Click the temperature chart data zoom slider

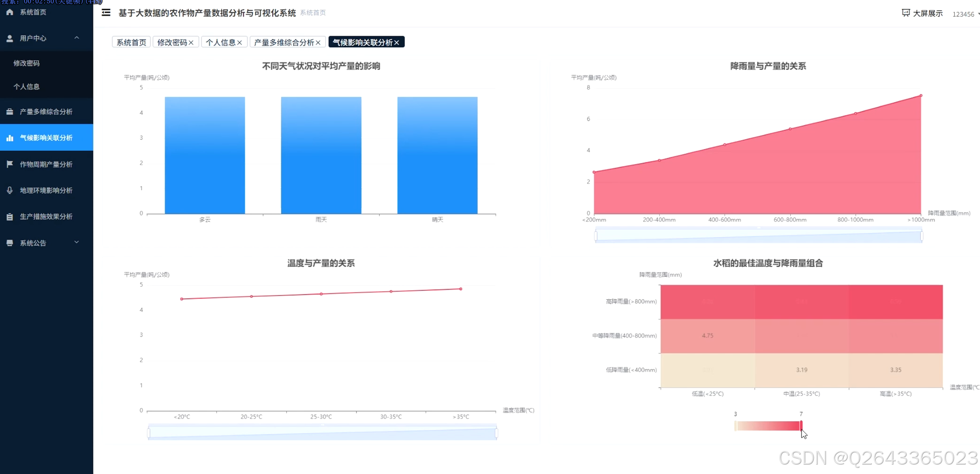coord(323,432)
